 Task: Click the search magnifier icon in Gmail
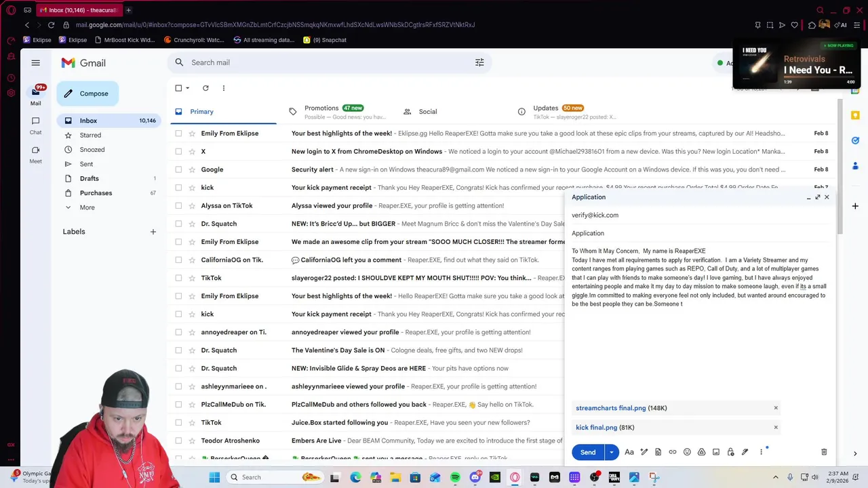(179, 62)
